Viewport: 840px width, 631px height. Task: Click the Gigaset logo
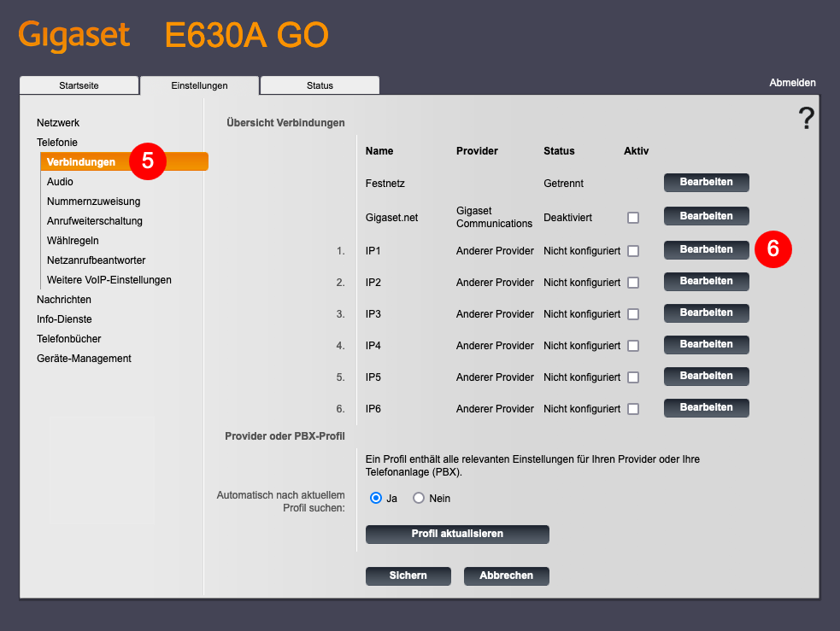click(74, 36)
